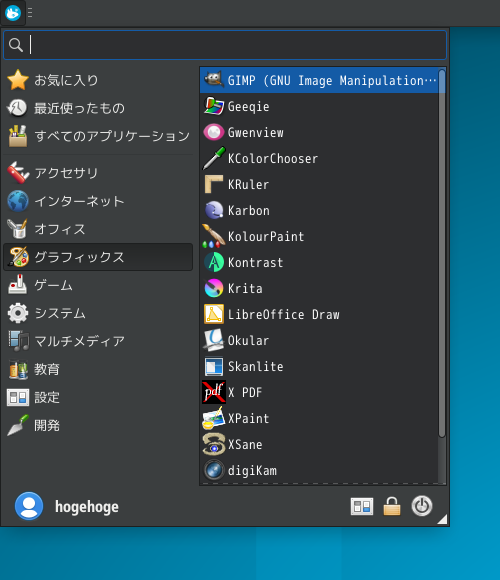Click the Krita text label
The height and width of the screenshot is (580, 500).
point(245,289)
